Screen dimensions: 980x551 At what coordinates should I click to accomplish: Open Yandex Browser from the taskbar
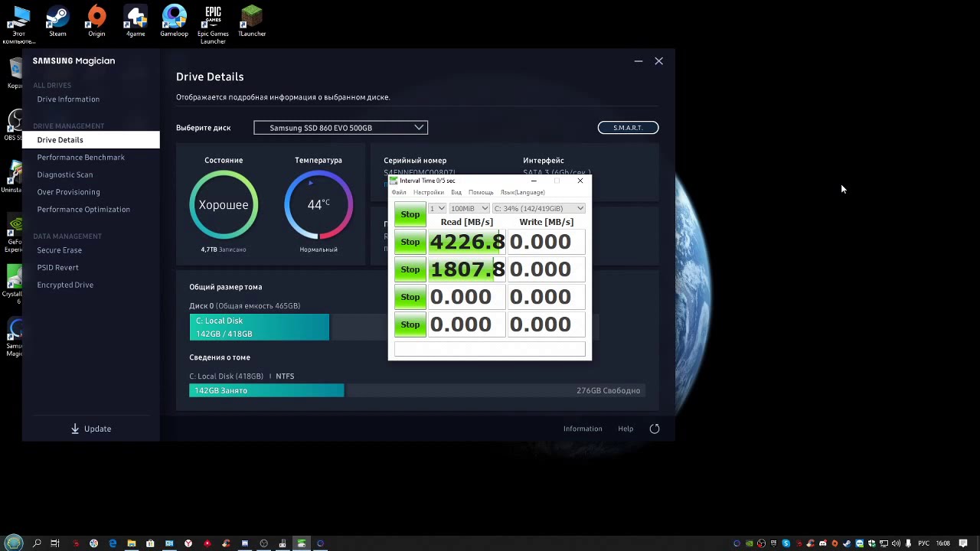(x=188, y=543)
